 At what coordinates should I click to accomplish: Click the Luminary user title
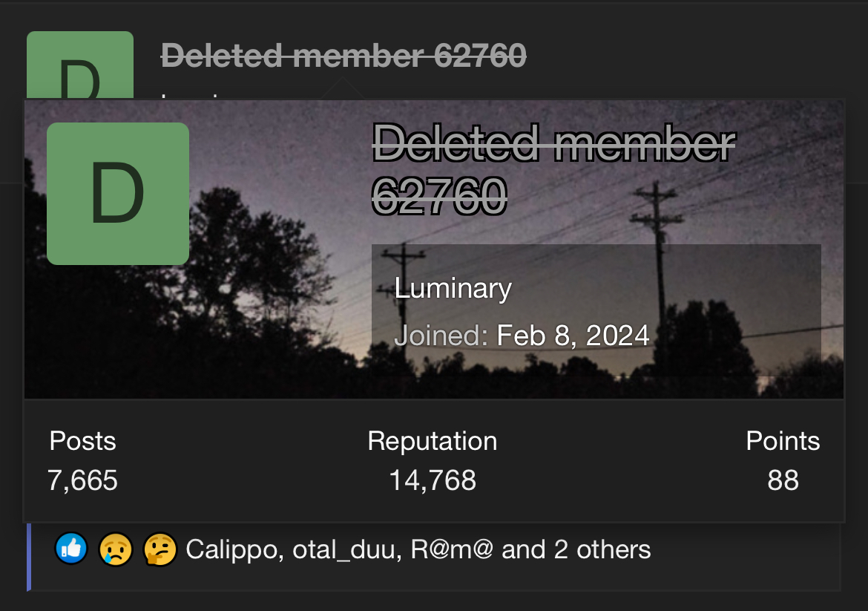click(x=453, y=288)
